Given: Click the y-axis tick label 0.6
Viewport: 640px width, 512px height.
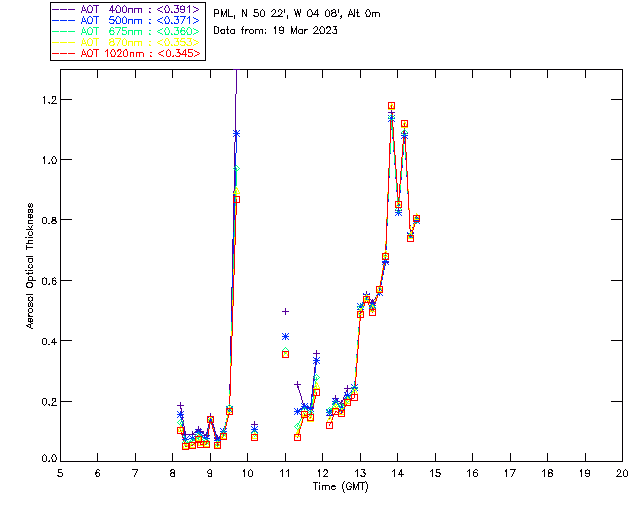Looking at the screenshot, I should click(49, 280).
